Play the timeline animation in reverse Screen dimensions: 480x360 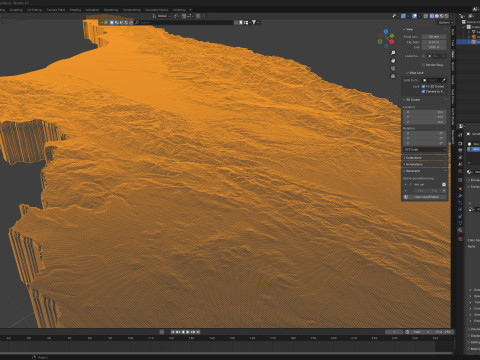point(183,332)
